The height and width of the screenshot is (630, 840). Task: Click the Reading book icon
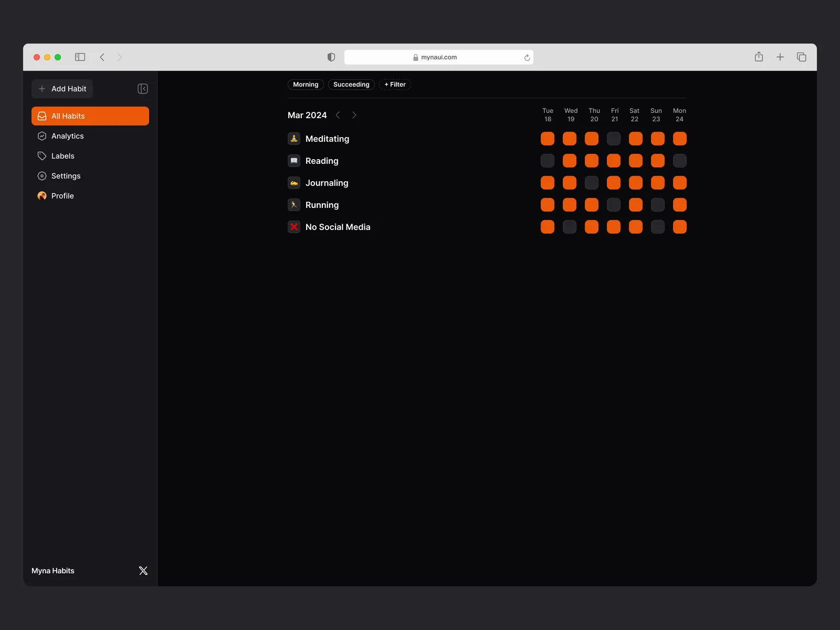pos(294,161)
